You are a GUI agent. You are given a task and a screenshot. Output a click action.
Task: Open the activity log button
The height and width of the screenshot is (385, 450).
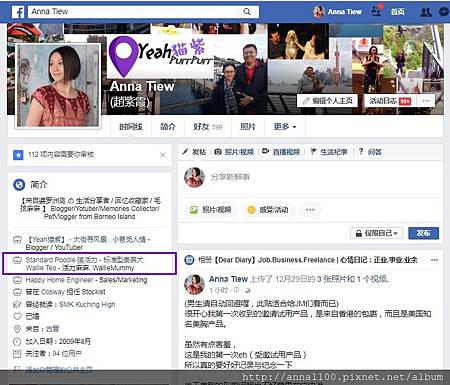tap(390, 101)
